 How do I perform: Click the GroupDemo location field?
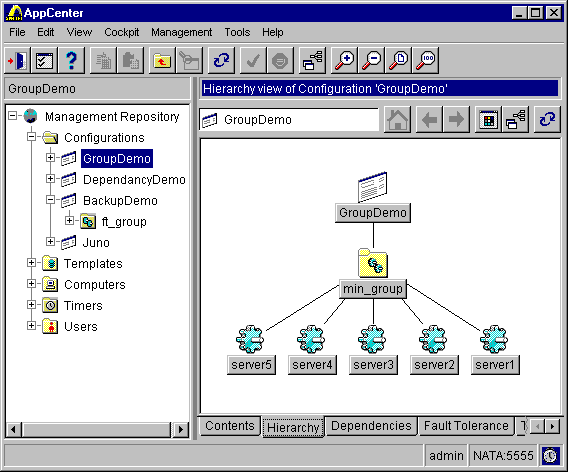(x=289, y=120)
